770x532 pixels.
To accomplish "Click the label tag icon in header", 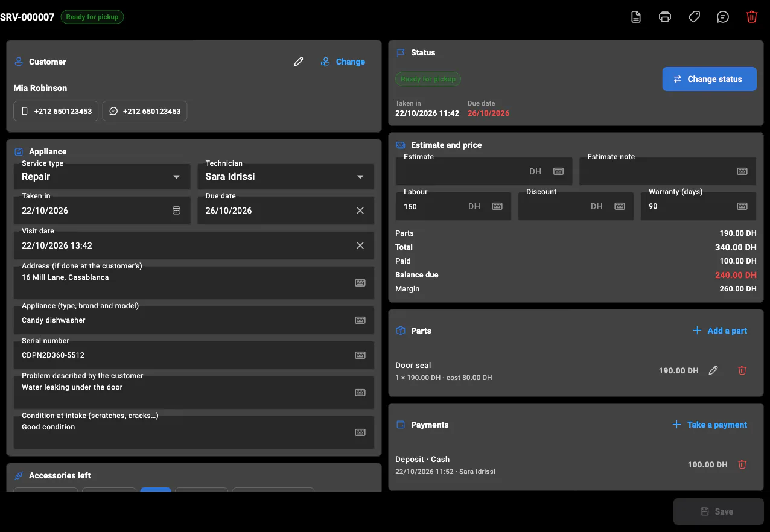I will click(694, 17).
